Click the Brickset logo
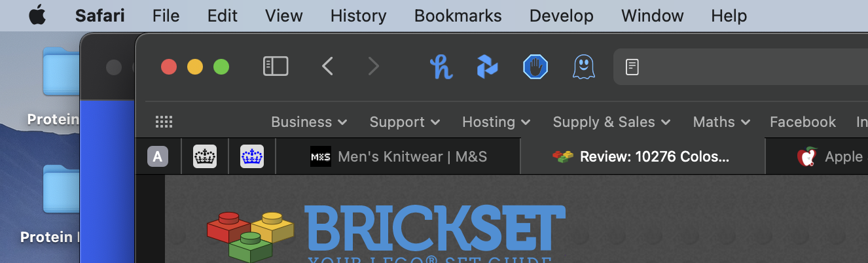This screenshot has width=868, height=263. (386, 234)
